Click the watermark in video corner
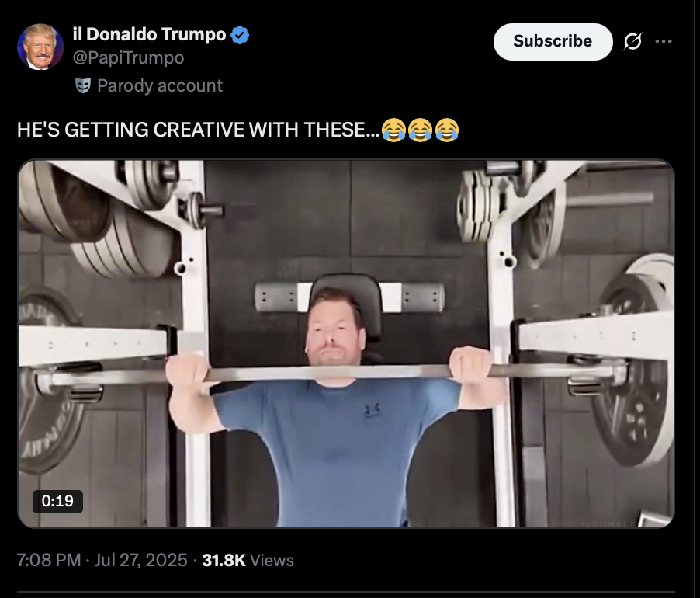The height and width of the screenshot is (598, 700). click(609, 523)
